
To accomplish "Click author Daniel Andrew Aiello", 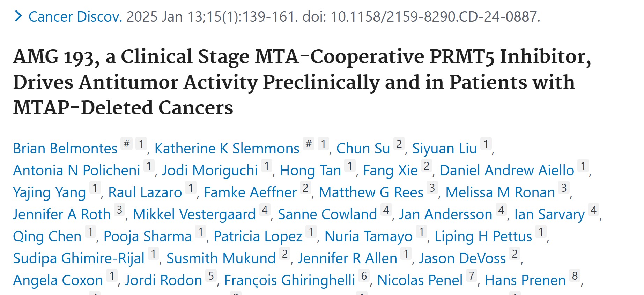I will (x=506, y=171).
